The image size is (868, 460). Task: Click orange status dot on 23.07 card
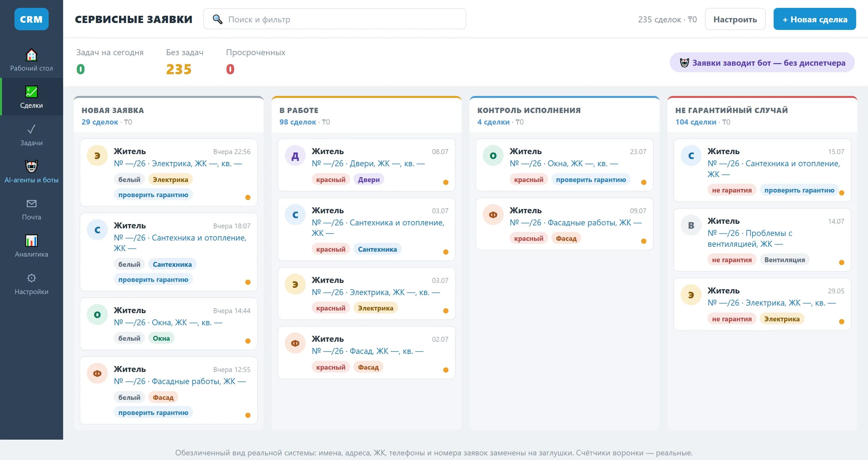click(643, 182)
